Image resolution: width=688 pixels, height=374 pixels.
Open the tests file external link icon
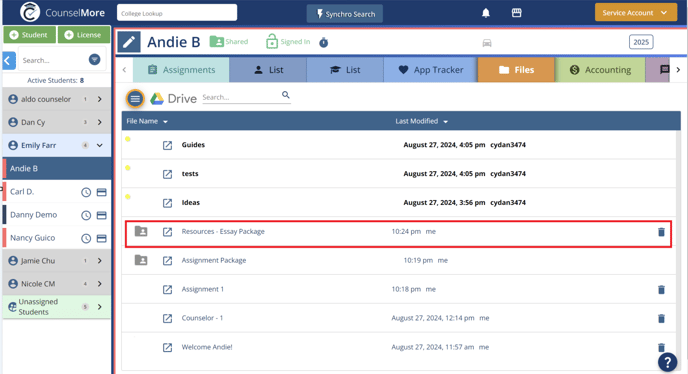167,174
